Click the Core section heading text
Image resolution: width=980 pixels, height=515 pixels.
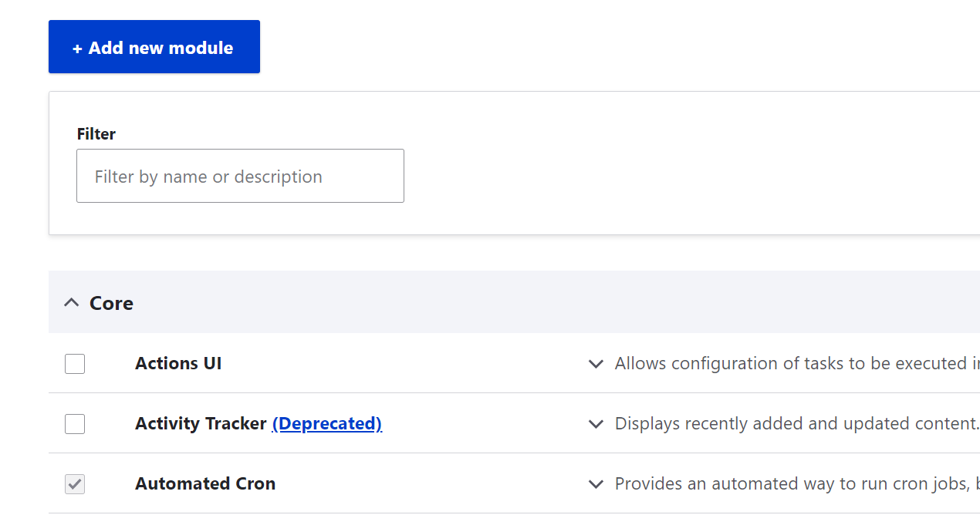click(111, 303)
